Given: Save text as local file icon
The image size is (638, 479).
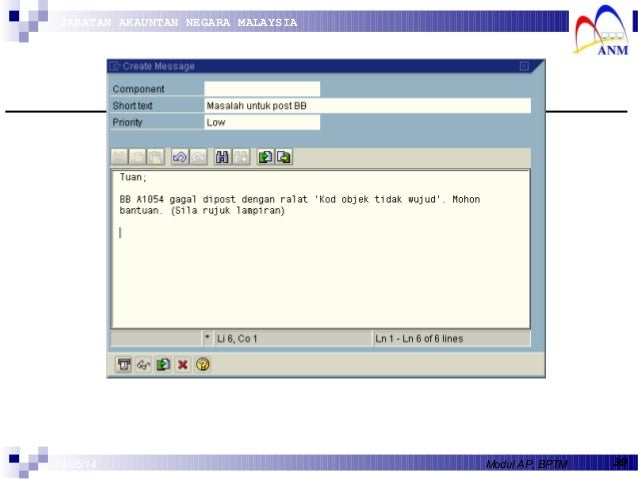Looking at the screenshot, I should (x=284, y=157).
